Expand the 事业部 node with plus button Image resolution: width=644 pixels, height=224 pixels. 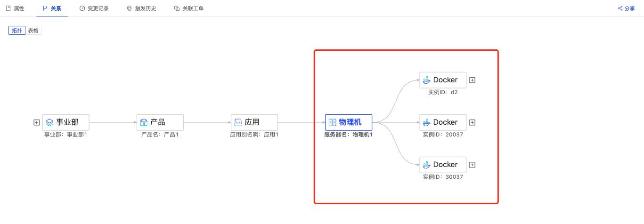[36, 122]
